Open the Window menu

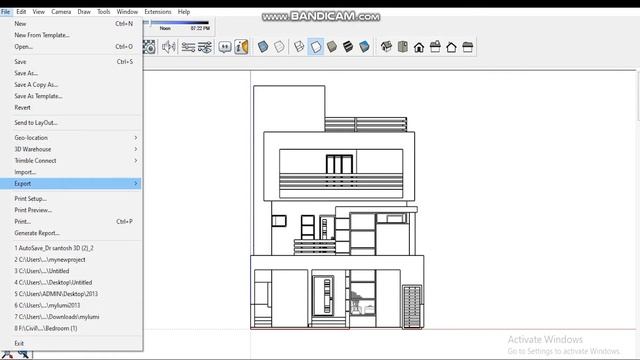tap(127, 12)
